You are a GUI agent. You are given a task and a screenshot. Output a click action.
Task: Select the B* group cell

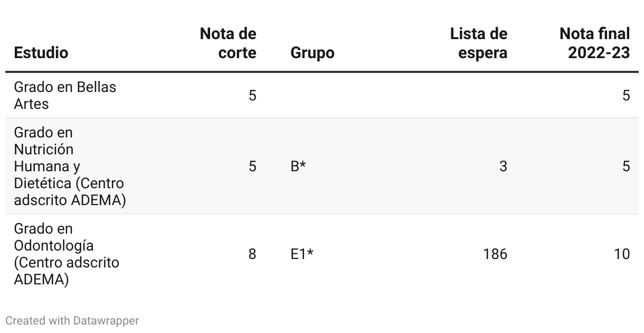click(299, 166)
